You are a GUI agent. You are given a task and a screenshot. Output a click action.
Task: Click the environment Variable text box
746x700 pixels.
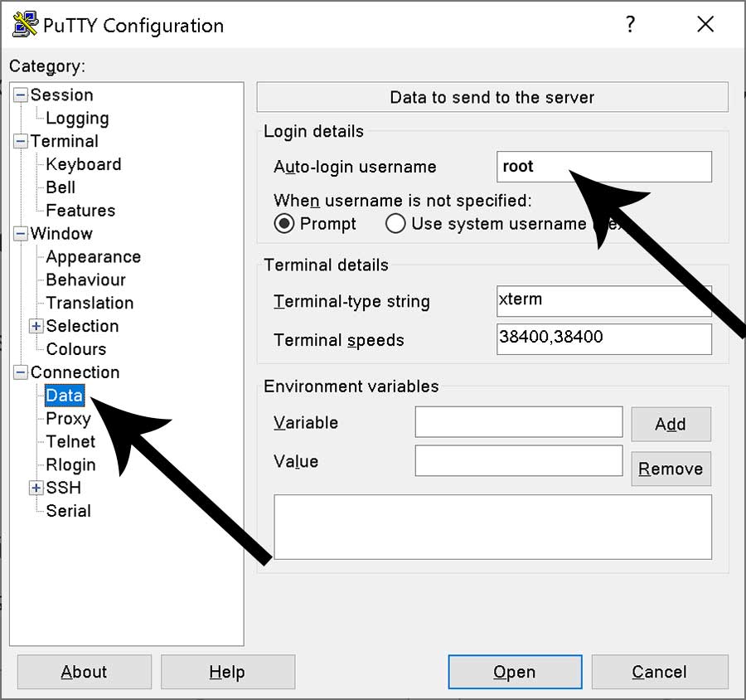pyautogui.click(x=518, y=422)
